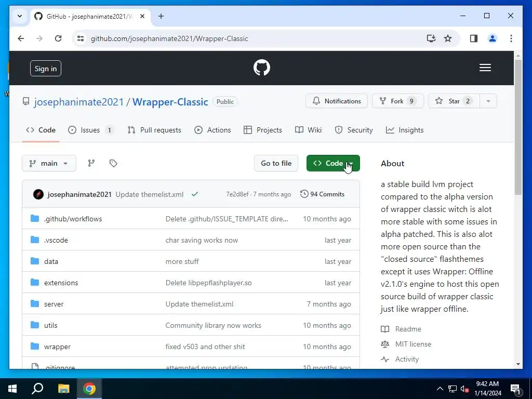Image resolution: width=532 pixels, height=399 pixels.
Task: Open File Explorer from taskbar
Action: 63,389
